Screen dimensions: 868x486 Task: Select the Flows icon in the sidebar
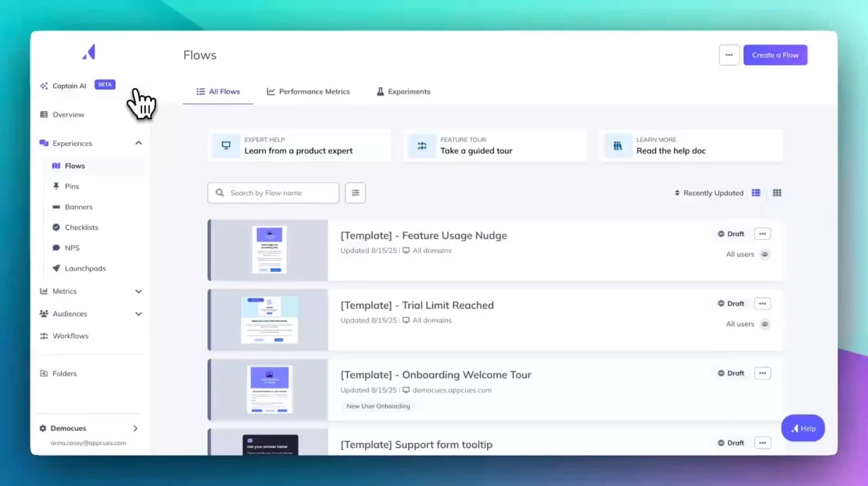coord(56,165)
